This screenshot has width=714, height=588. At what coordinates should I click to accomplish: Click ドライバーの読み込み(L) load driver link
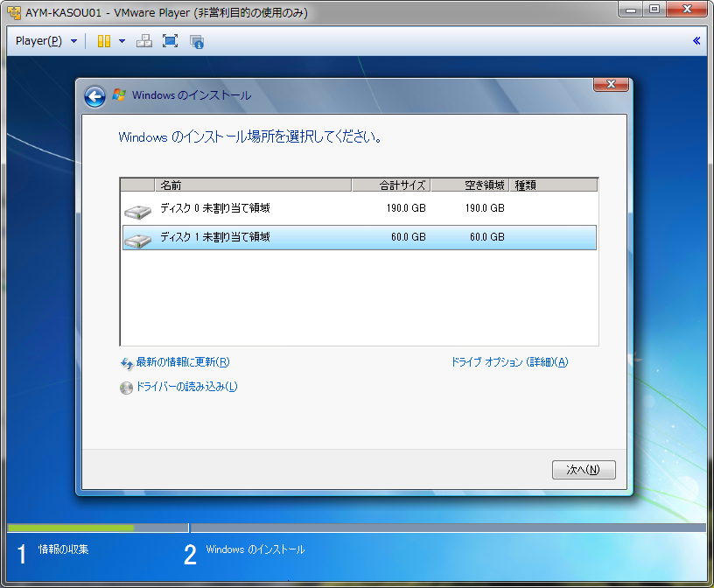[186, 387]
